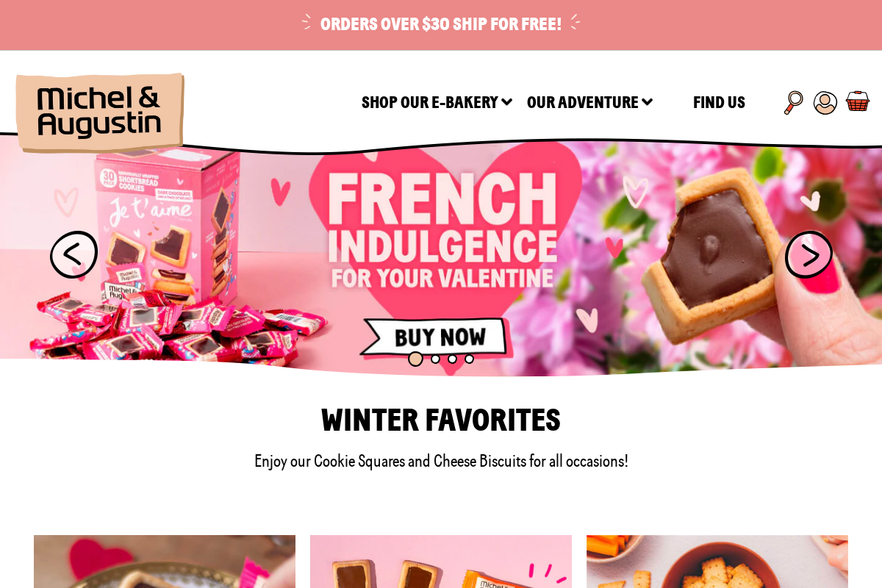
Task: Open heart cookie product thumbnail
Action: 165,562
